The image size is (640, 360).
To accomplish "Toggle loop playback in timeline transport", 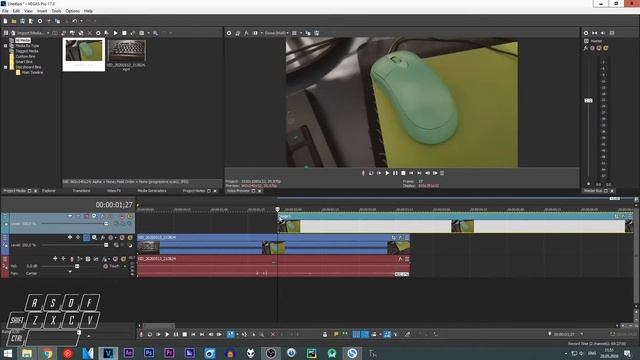I will 150,334.
